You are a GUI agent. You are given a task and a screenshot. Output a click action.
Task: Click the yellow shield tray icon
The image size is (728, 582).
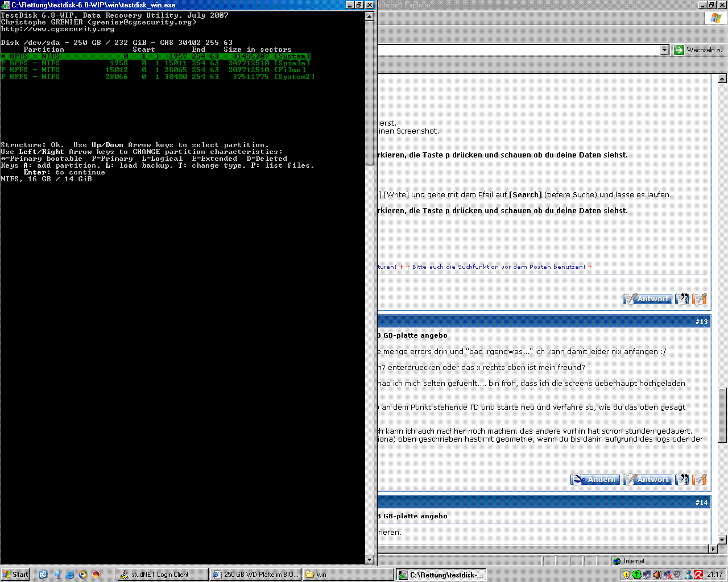tap(627, 575)
